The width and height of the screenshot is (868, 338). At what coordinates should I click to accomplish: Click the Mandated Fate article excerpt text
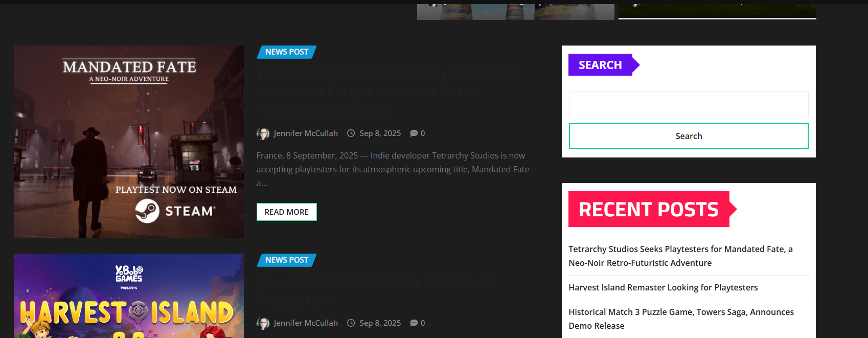coord(397,169)
